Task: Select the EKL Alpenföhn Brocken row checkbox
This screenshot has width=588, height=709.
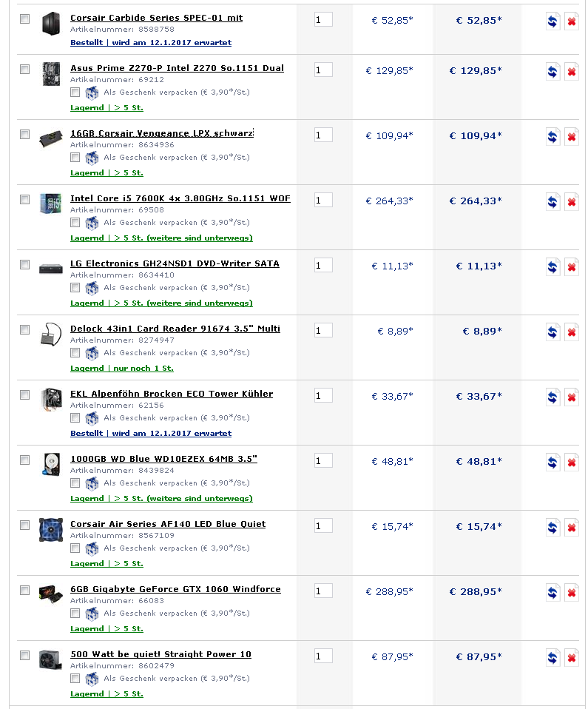Action: [25, 394]
